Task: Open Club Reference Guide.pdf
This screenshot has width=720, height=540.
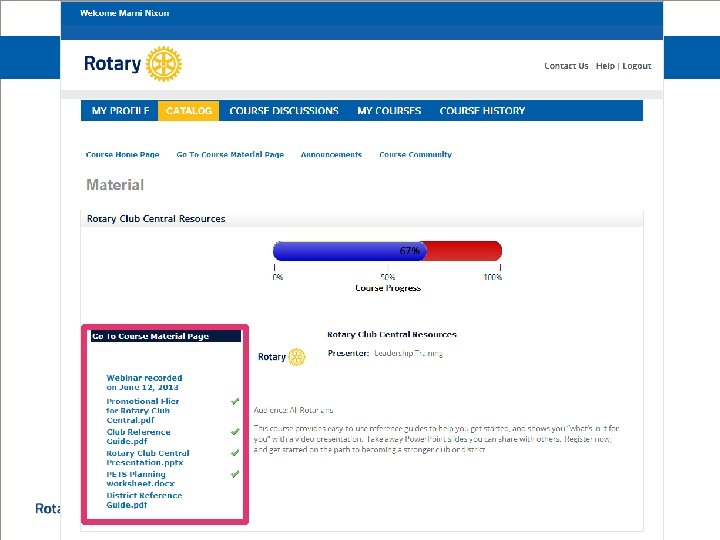Action: 138,436
